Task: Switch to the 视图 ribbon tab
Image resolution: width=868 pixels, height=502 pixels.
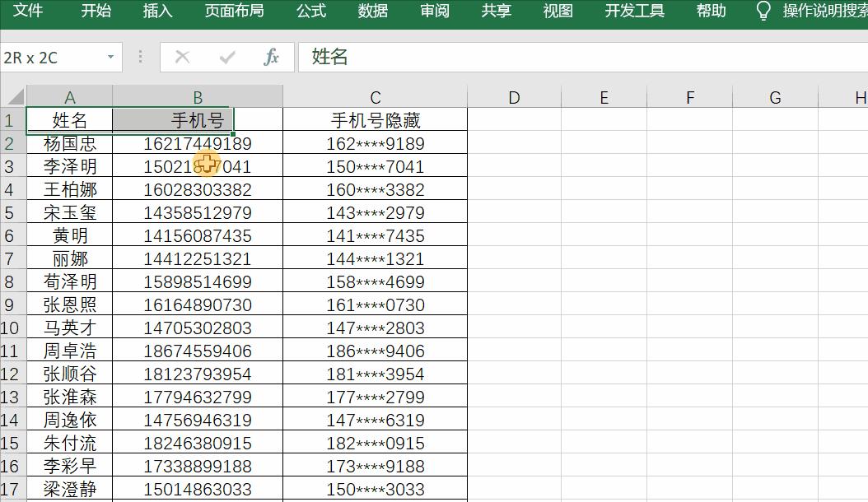Action: [558, 12]
